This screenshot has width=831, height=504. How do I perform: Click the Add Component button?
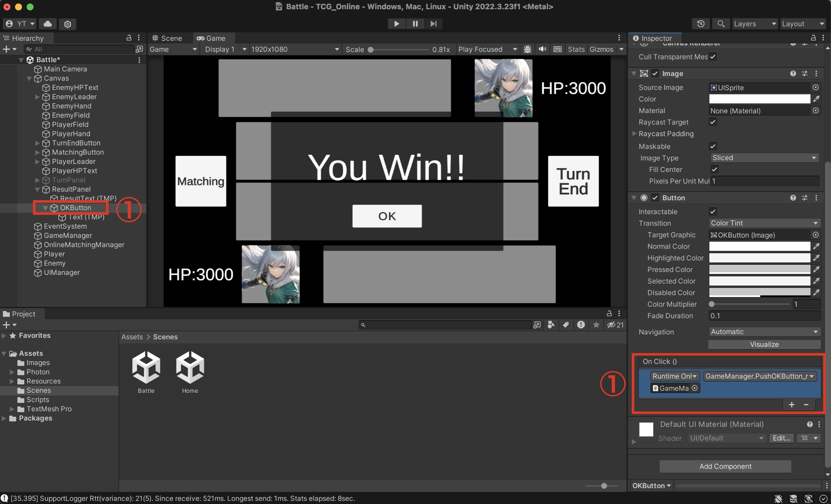(725, 466)
